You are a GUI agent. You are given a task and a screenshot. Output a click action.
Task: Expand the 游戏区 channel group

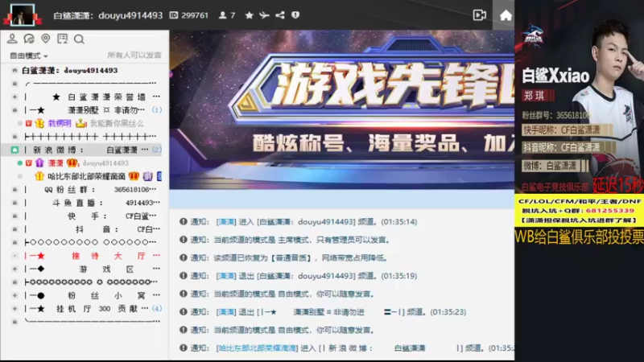pyautogui.click(x=14, y=269)
